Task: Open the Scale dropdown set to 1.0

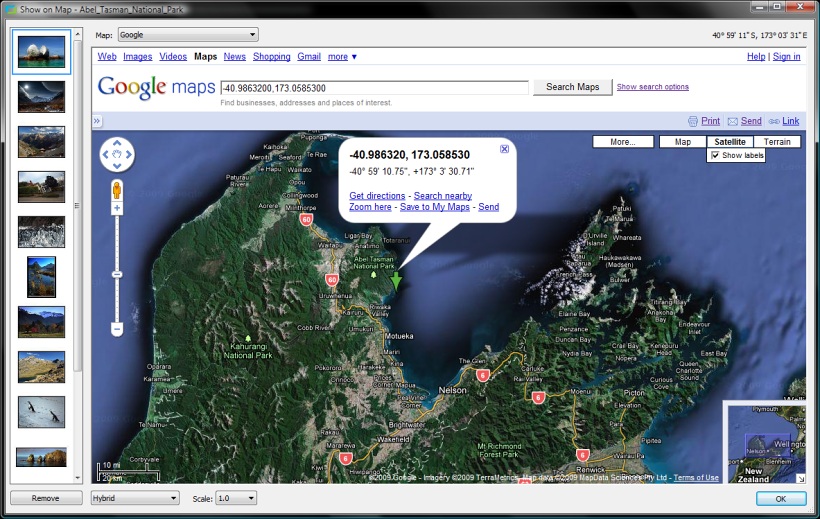Action: click(236, 498)
